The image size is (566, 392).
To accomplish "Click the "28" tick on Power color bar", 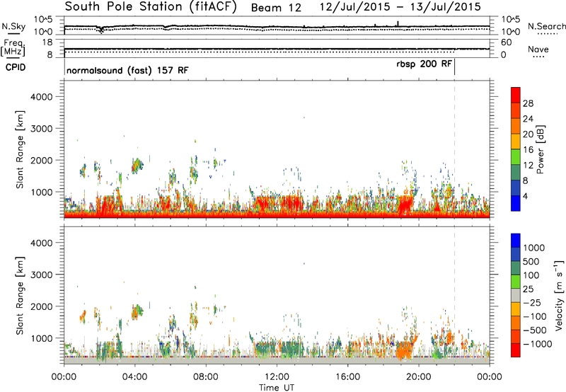I will click(x=528, y=103).
